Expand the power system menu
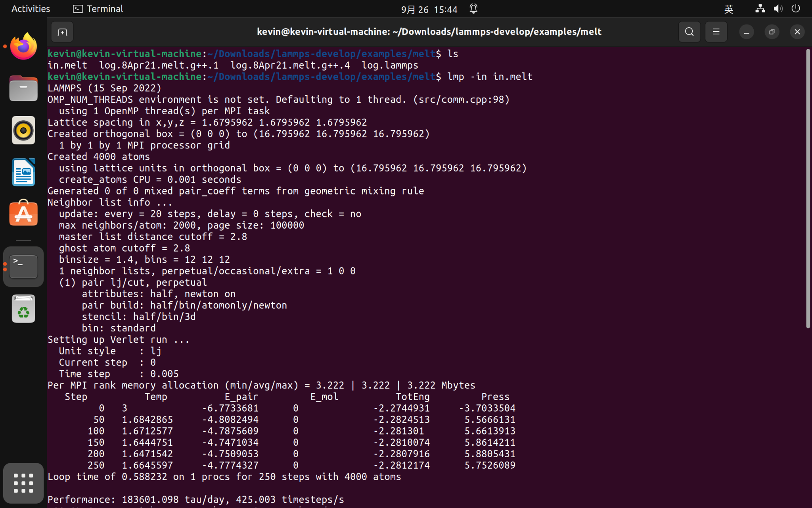Viewport: 812px width, 508px height. (796, 9)
